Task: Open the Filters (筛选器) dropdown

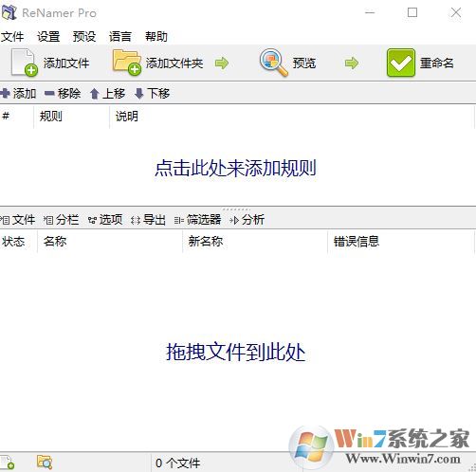Action: (x=197, y=220)
